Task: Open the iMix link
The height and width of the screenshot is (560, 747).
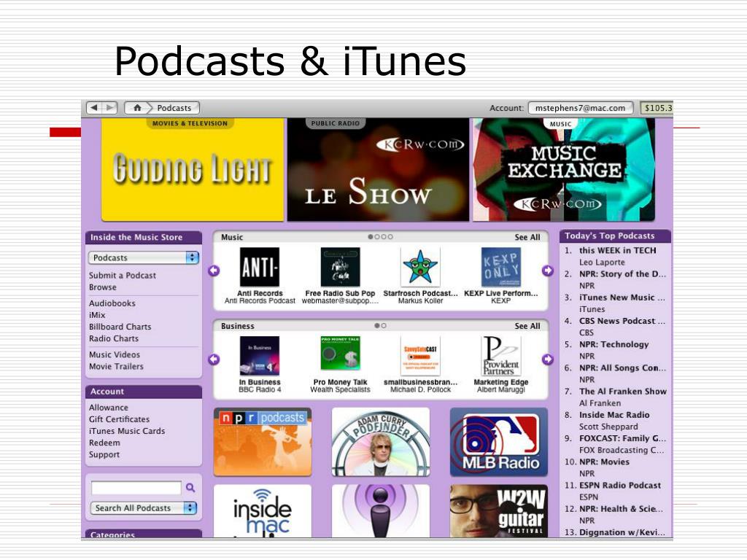Action: 97,315
